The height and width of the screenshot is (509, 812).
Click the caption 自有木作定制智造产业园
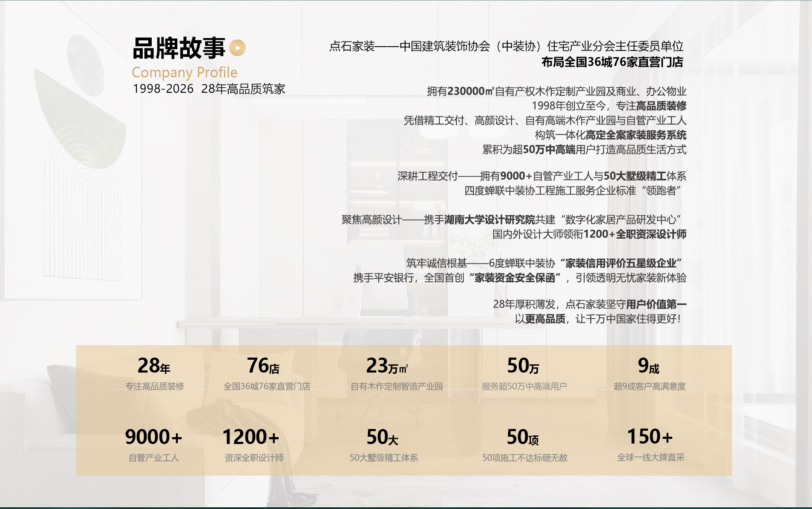[397, 386]
